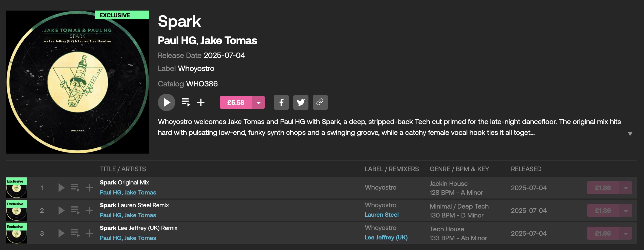Open price dropdown for Spark Original Mix
The width and height of the screenshot is (644, 250).
[x=626, y=188]
